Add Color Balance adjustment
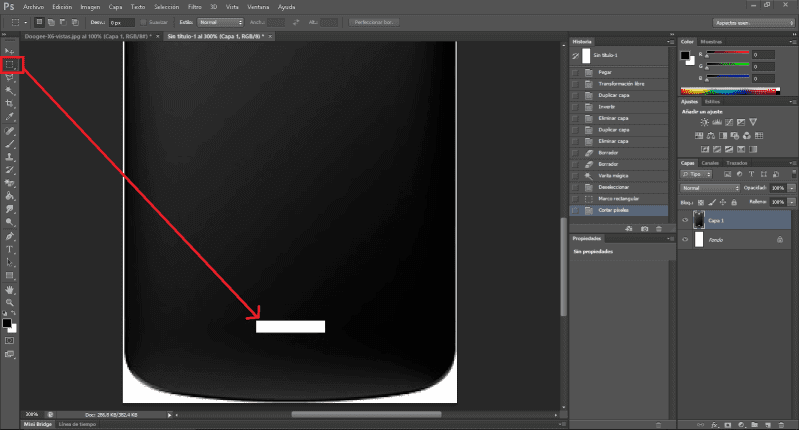Screen dimensions: 799x430 (710, 136)
